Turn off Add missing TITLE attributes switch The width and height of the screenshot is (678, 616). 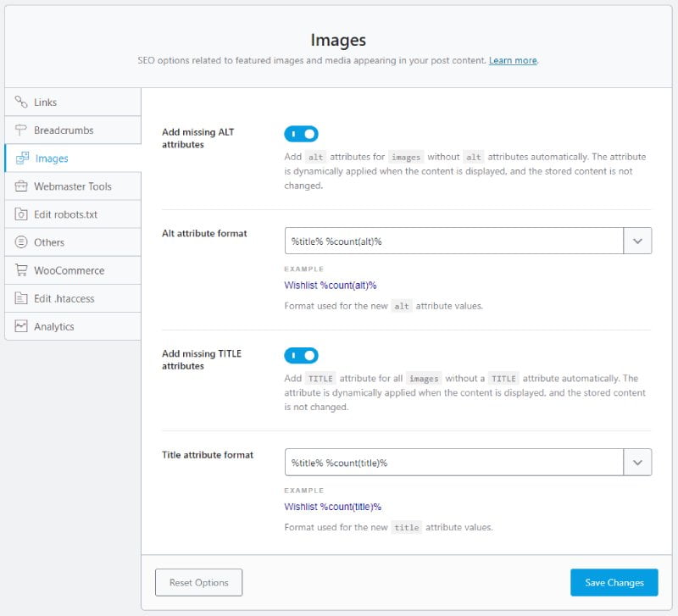[301, 356]
